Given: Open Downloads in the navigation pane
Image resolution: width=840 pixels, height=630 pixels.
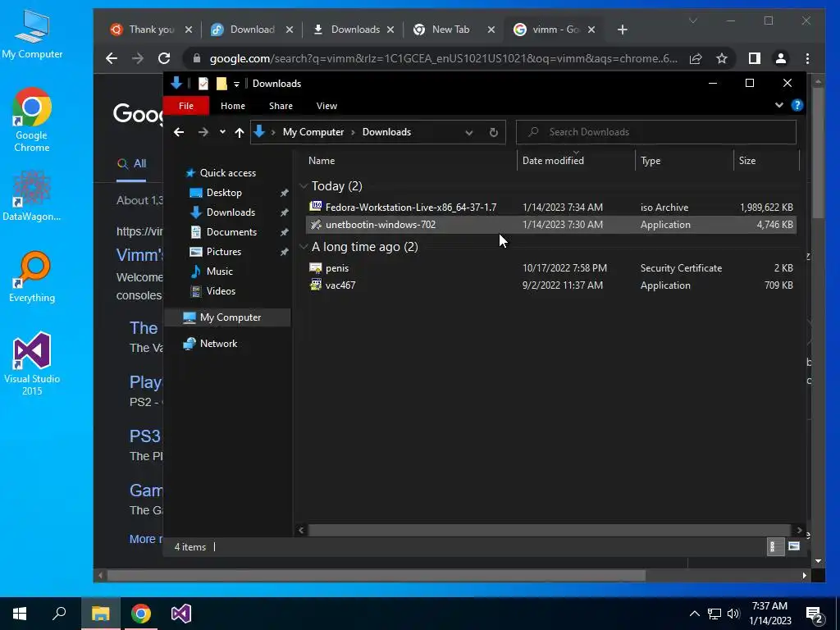Looking at the screenshot, I should (231, 212).
